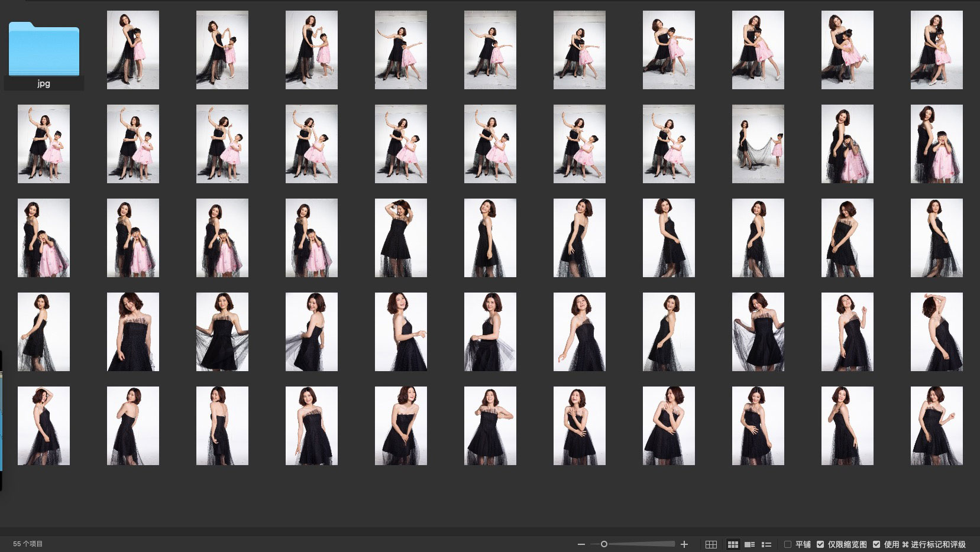Uncheck 使用 ⌘ 进行标记和评级 option
Image resolution: width=980 pixels, height=552 pixels.
(x=876, y=544)
